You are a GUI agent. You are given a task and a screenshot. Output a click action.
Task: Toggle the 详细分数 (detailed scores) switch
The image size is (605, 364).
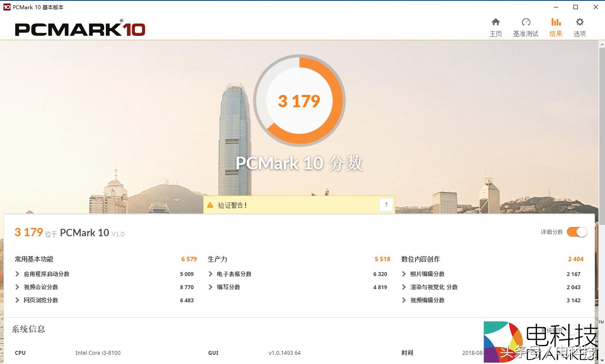(577, 232)
